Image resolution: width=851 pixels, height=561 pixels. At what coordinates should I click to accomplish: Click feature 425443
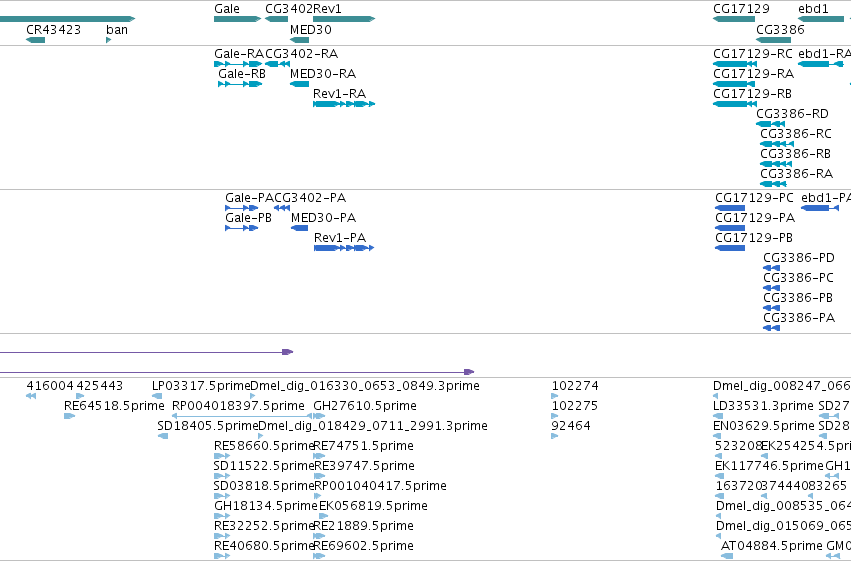tap(80, 396)
